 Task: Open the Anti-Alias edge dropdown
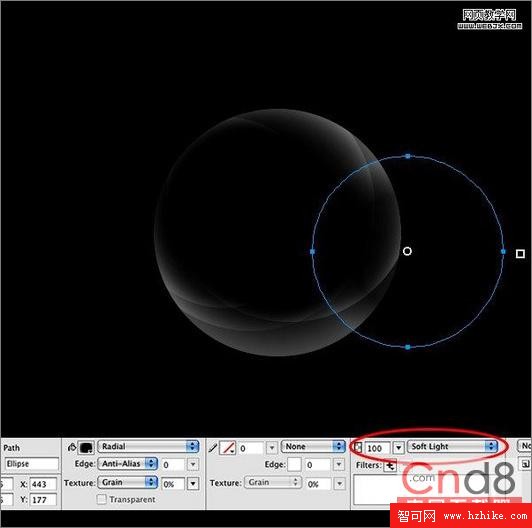pyautogui.click(x=128, y=464)
